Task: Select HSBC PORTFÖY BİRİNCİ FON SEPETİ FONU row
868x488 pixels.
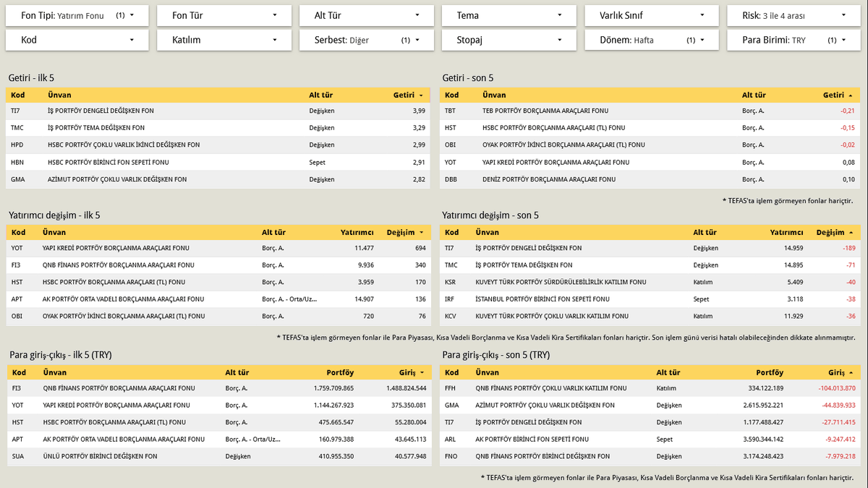Action: (x=218, y=162)
